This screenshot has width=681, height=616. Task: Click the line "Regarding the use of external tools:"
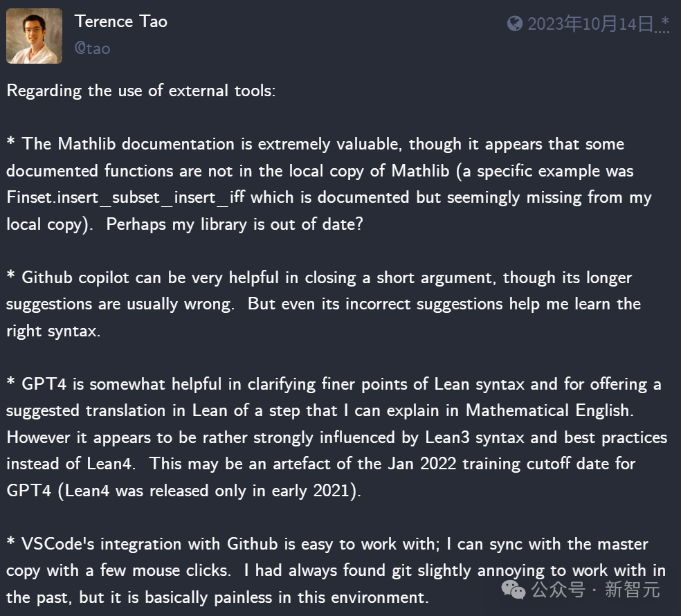point(141,91)
